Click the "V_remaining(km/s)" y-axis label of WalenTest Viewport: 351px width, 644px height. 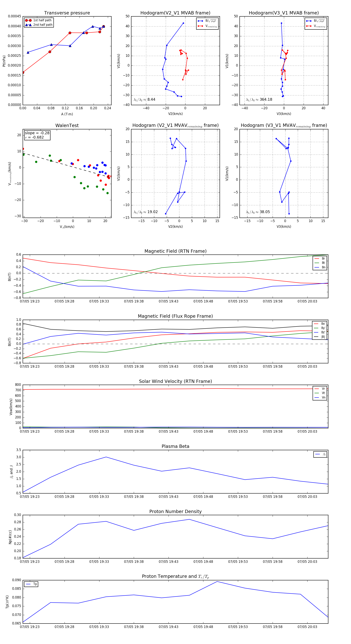pos(10,173)
